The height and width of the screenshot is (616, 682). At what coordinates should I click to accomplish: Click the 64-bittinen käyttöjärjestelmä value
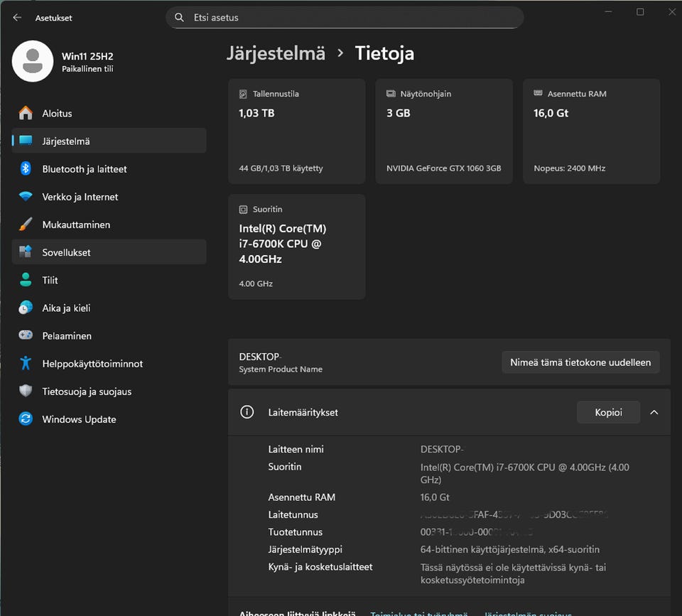510,549
